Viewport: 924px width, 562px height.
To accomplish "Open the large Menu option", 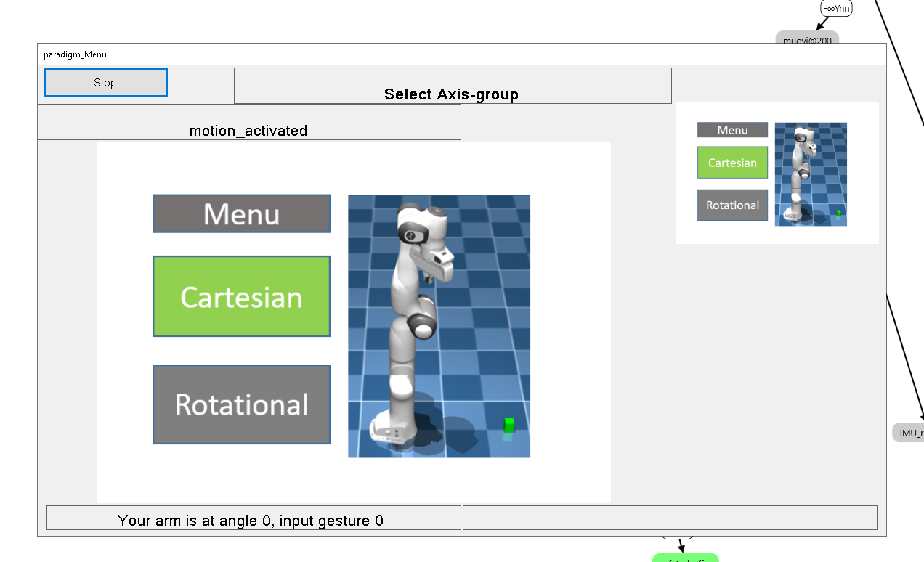I will pyautogui.click(x=241, y=213).
